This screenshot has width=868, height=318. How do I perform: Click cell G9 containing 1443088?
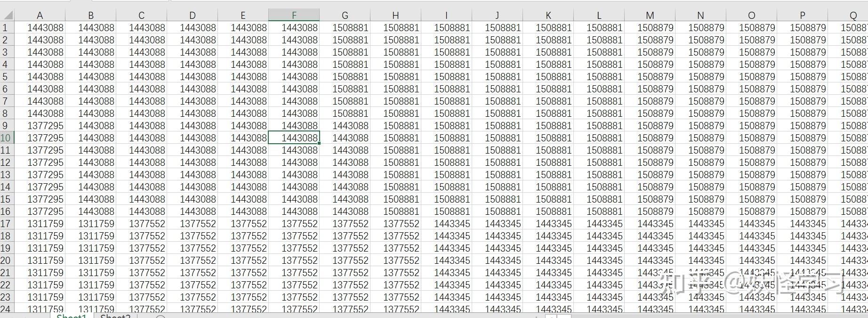(345, 126)
